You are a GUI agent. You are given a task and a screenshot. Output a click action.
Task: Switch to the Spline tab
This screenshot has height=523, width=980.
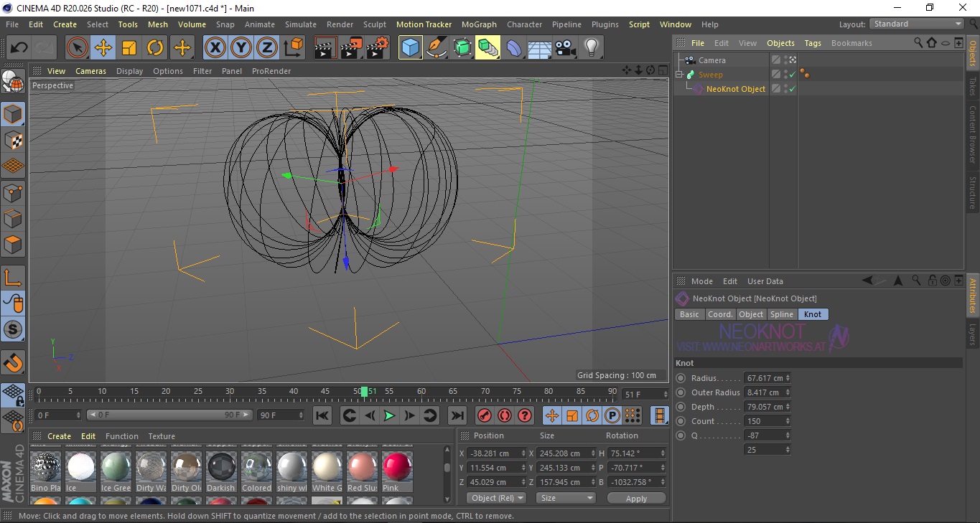[781, 314]
